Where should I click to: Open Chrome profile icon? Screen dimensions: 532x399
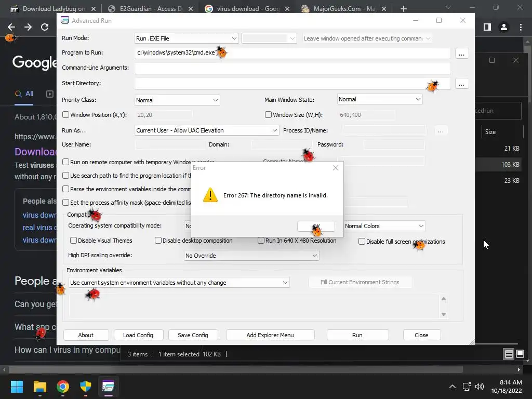(504, 27)
